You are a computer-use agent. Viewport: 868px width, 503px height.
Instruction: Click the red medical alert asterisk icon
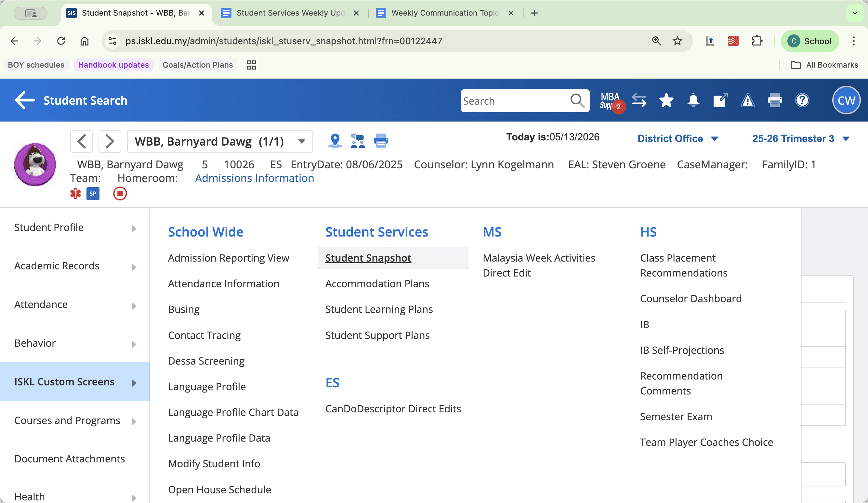point(75,193)
